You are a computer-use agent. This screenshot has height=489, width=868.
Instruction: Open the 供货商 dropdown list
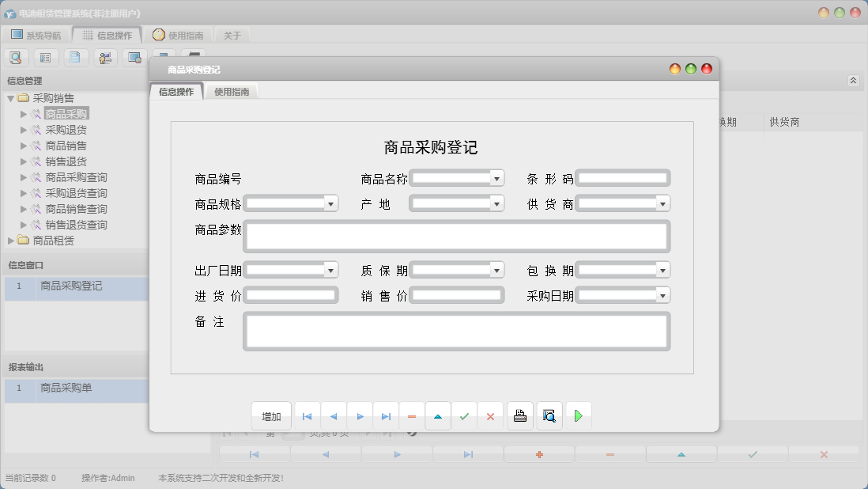pyautogui.click(x=662, y=204)
